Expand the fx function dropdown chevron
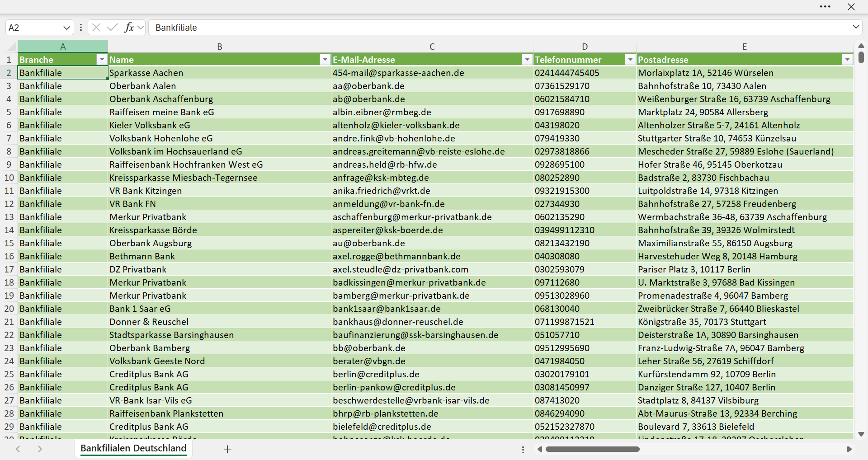 coord(141,28)
